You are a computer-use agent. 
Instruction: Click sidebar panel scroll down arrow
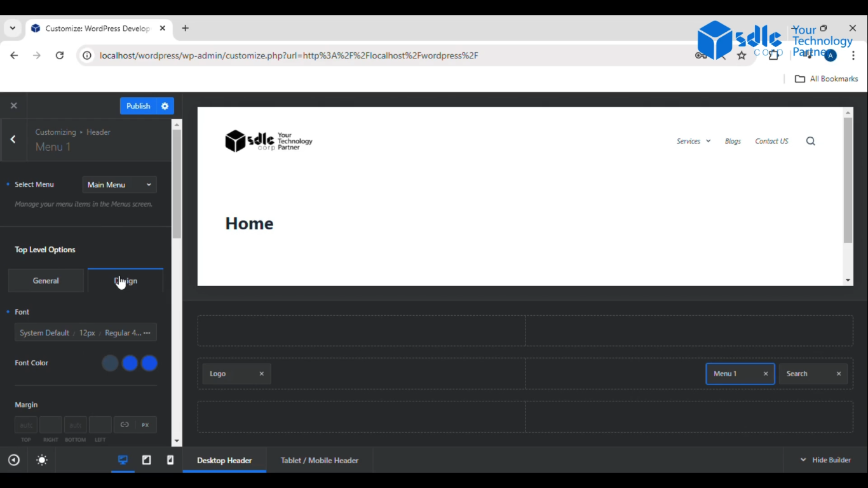tap(177, 441)
